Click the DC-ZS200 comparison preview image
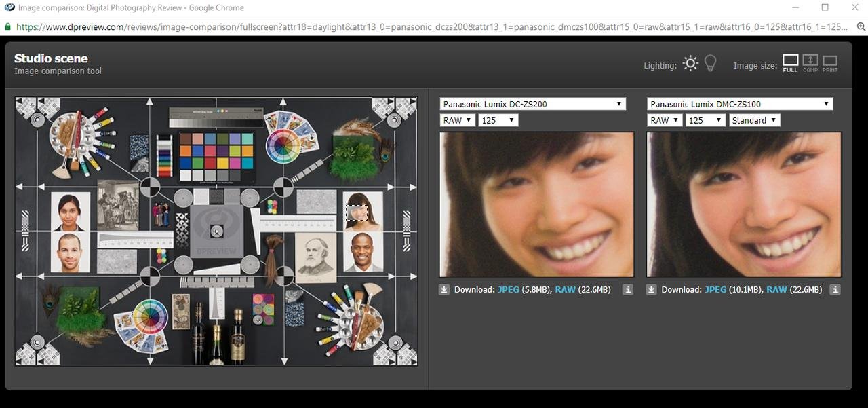The height and width of the screenshot is (408, 868). pyautogui.click(x=536, y=204)
